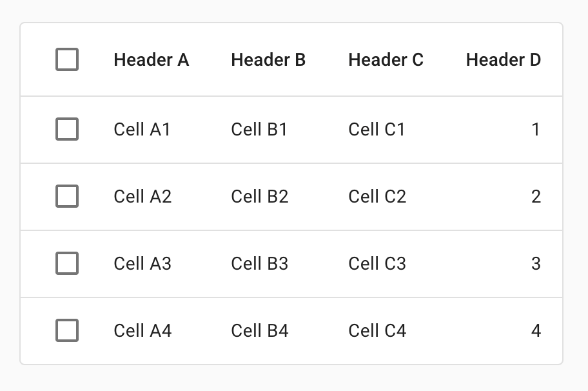The width and height of the screenshot is (588, 391).
Task: Tick the checkbox beside Cell A3
Action: point(67,264)
